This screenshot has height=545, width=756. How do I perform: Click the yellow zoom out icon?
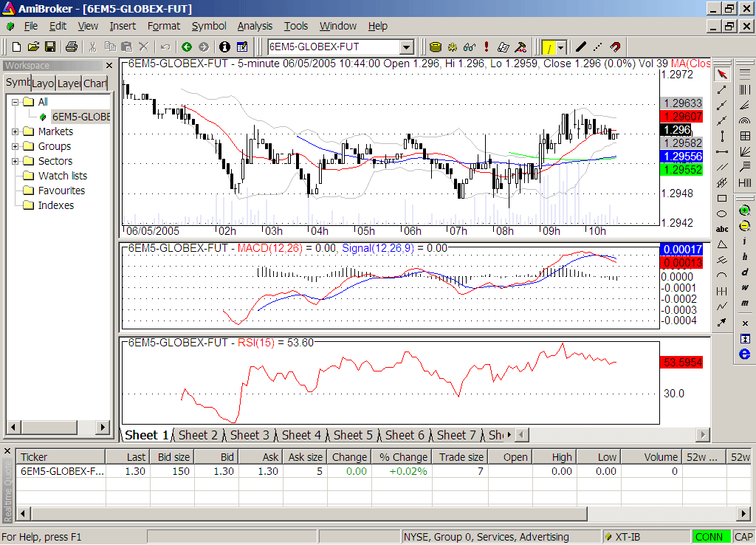click(744, 226)
